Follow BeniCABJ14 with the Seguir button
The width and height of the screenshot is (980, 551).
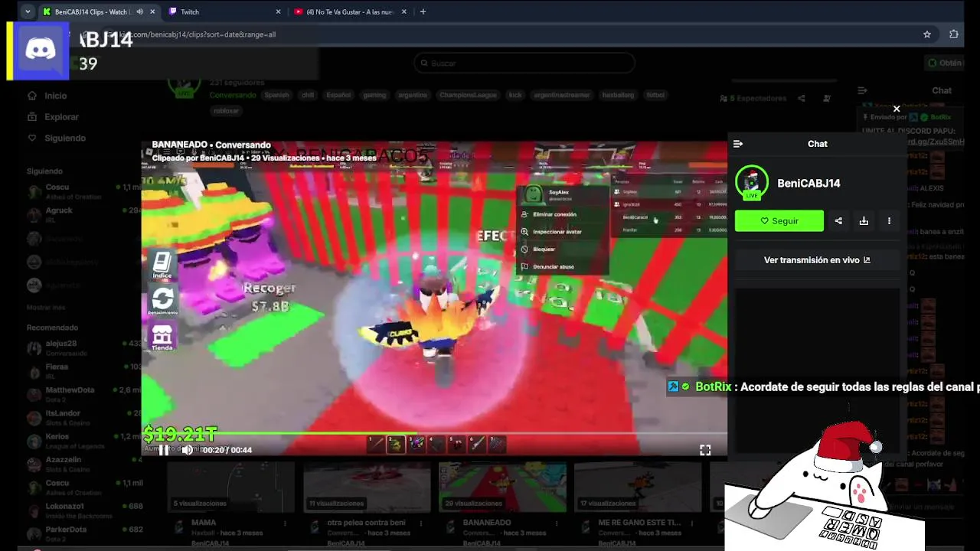tap(779, 220)
